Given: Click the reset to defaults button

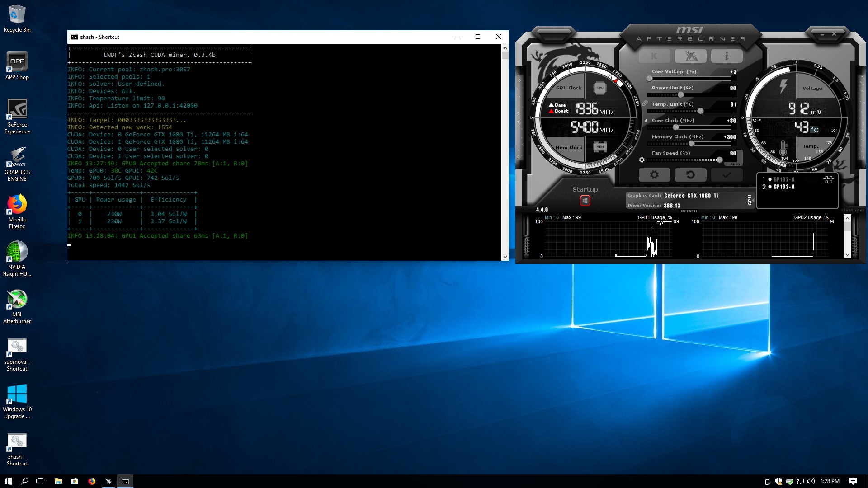Looking at the screenshot, I should (690, 175).
